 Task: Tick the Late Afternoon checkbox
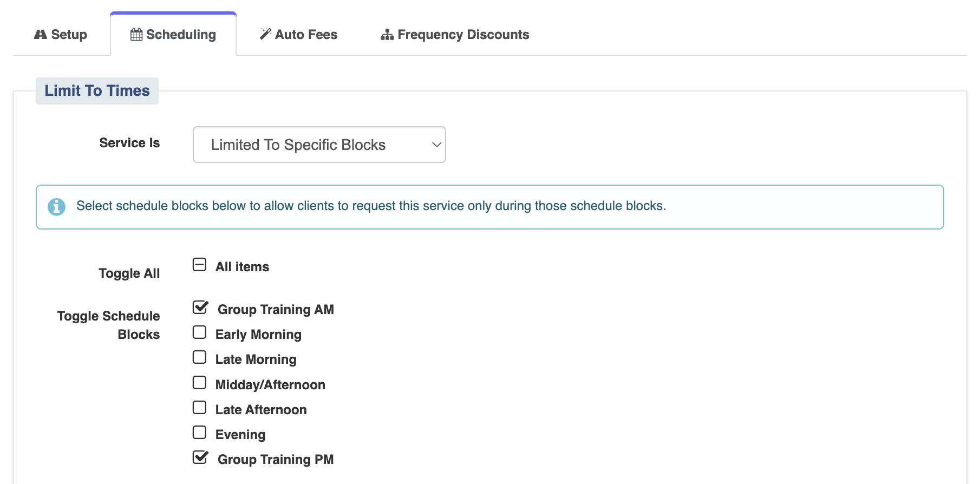point(200,408)
